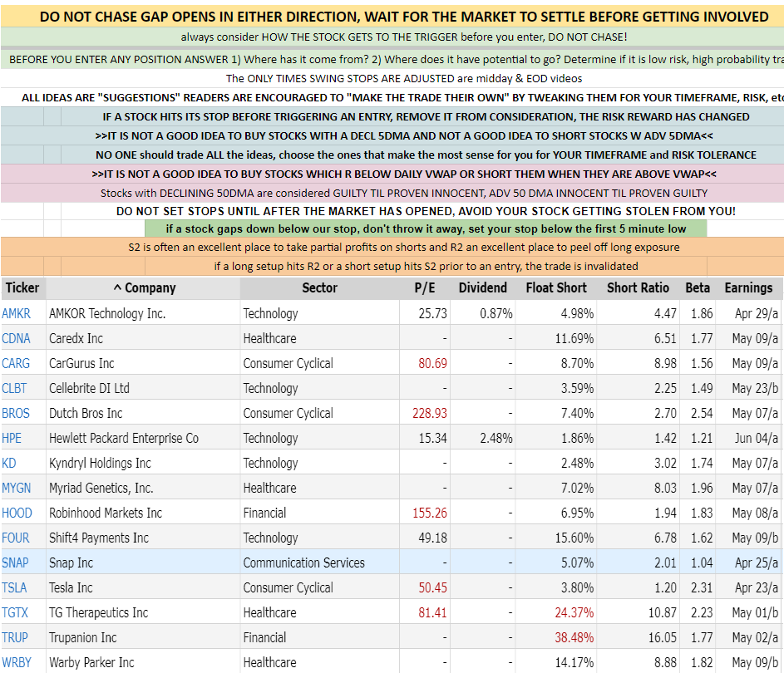Sort by Float Short column header

click(x=556, y=287)
